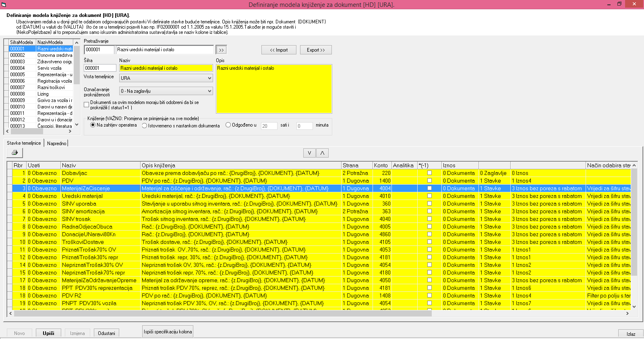Click the move row down arrow button

tap(309, 153)
